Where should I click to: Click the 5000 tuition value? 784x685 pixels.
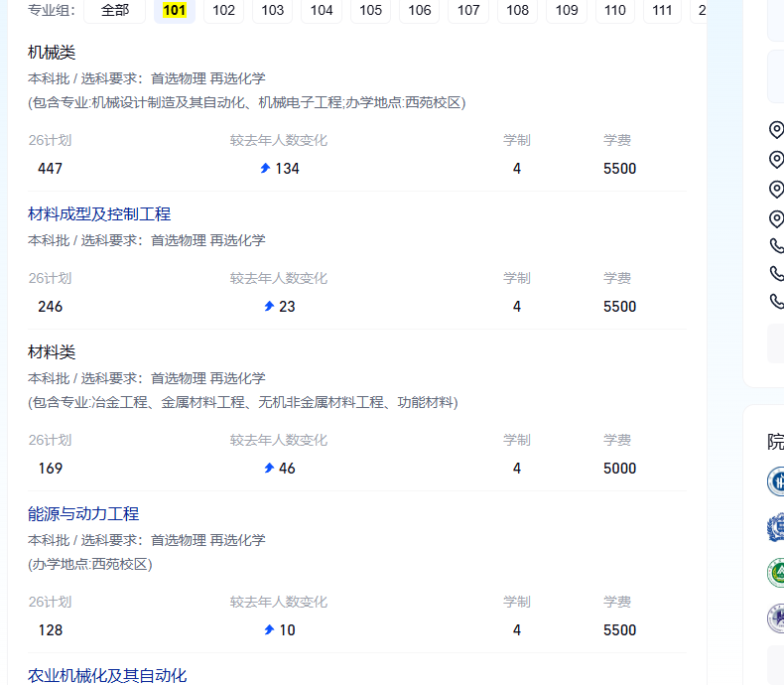tap(619, 469)
